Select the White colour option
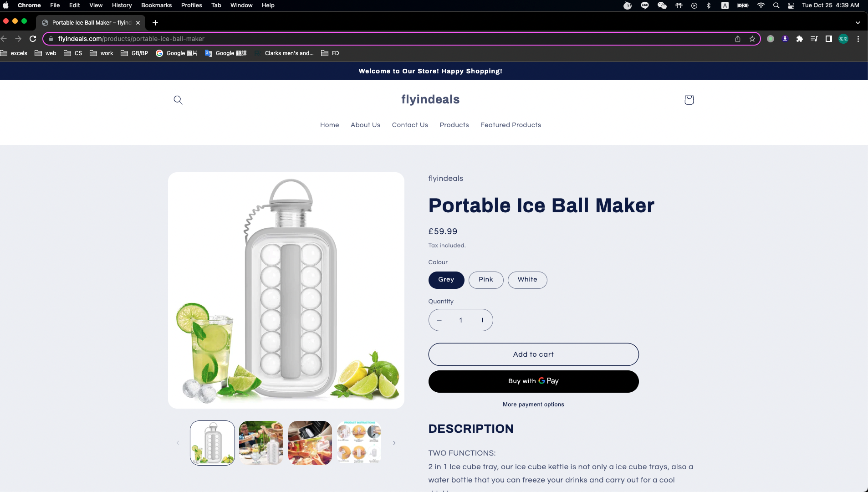The width and height of the screenshot is (868, 492). click(527, 280)
